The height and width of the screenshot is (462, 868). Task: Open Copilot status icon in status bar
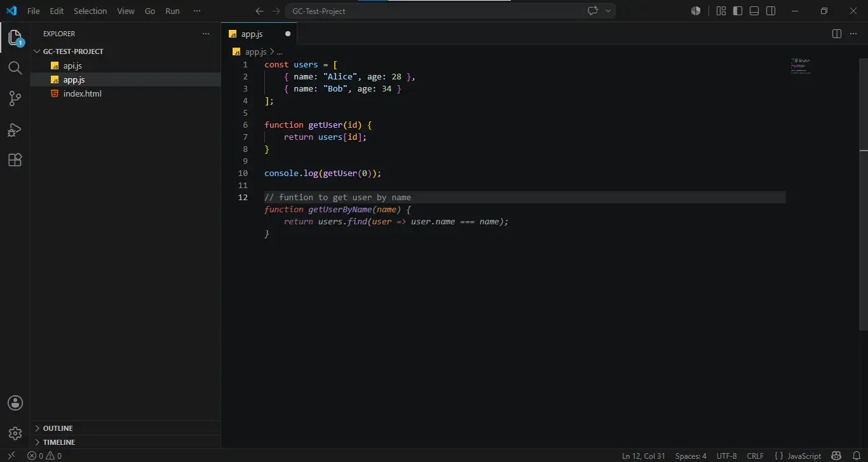[837, 456]
